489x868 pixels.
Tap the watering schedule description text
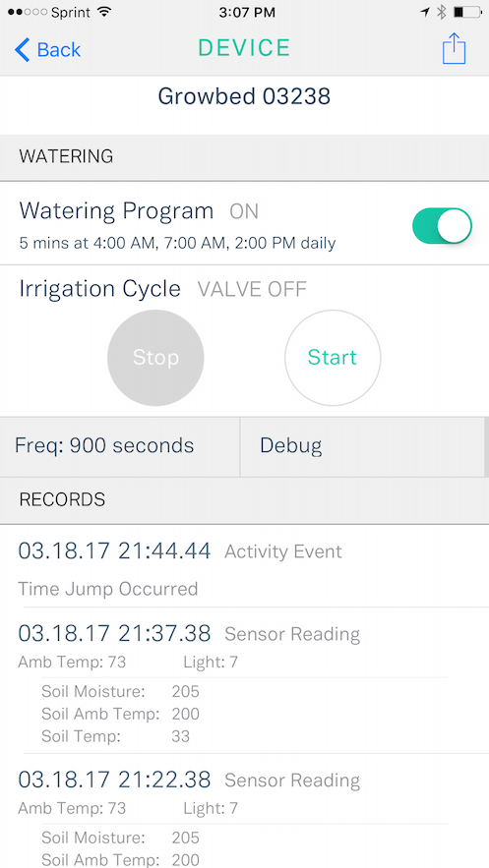pos(177,243)
